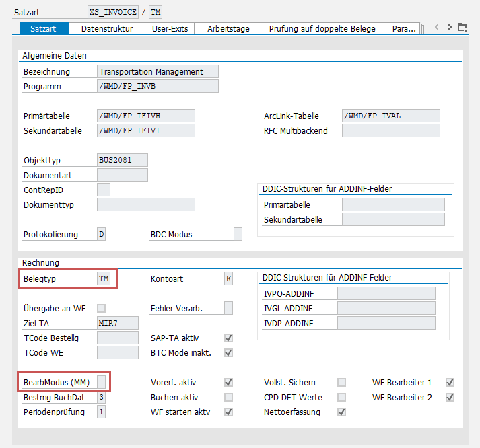Select the Objekttyp field with BUS2081

tap(123, 160)
